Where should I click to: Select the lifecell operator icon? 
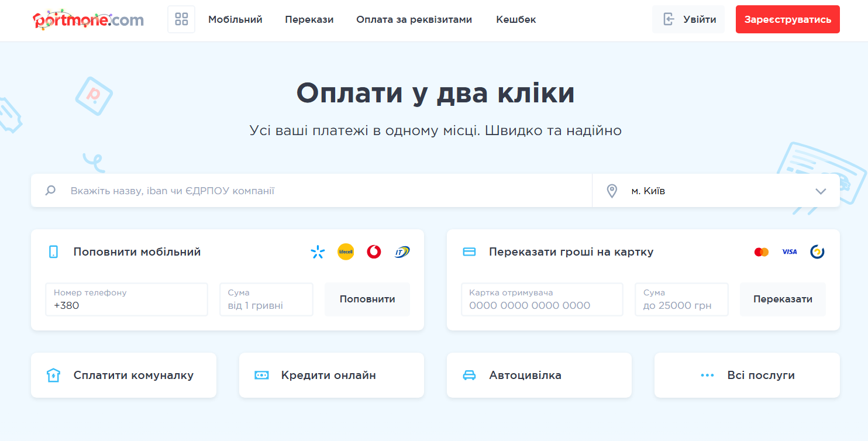(346, 252)
